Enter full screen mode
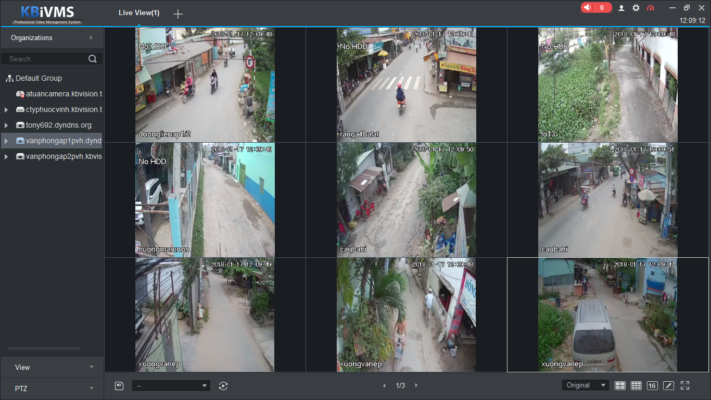Viewport: 711px width, 400px height. tap(685, 385)
